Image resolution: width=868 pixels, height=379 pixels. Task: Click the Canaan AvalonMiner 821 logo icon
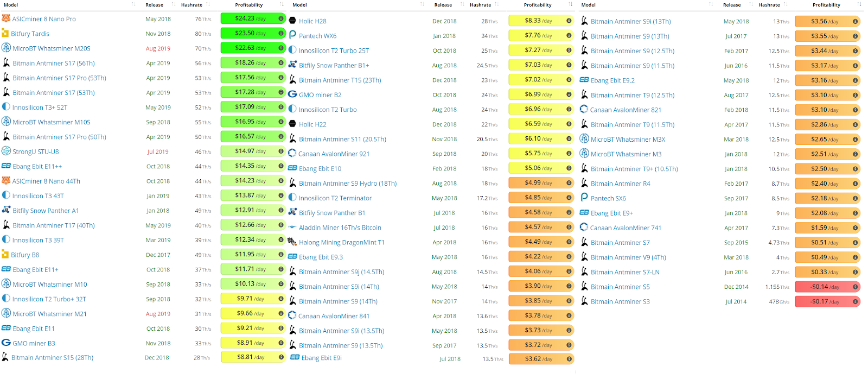584,109
